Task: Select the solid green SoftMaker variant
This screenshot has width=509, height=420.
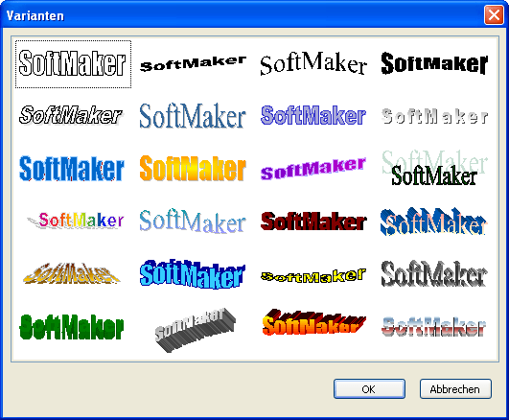Action: click(x=72, y=327)
